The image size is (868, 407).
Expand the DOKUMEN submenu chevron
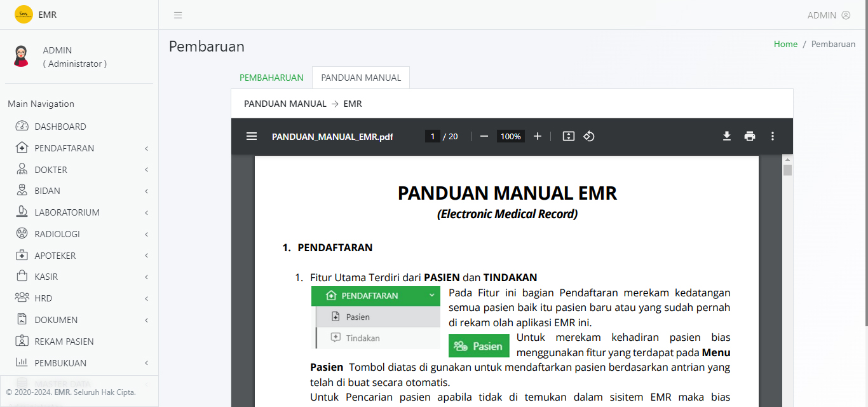(x=146, y=320)
